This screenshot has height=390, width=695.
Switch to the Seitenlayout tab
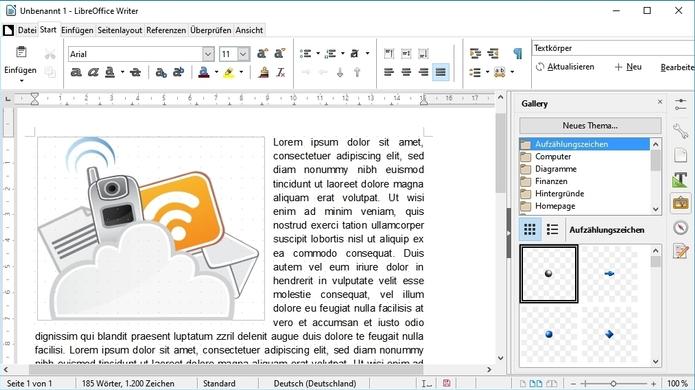[120, 30]
